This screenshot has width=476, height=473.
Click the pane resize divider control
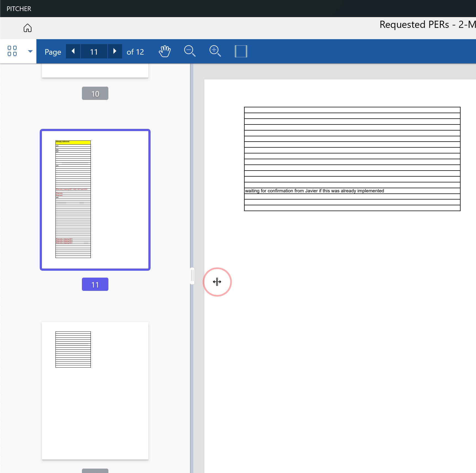point(217,282)
